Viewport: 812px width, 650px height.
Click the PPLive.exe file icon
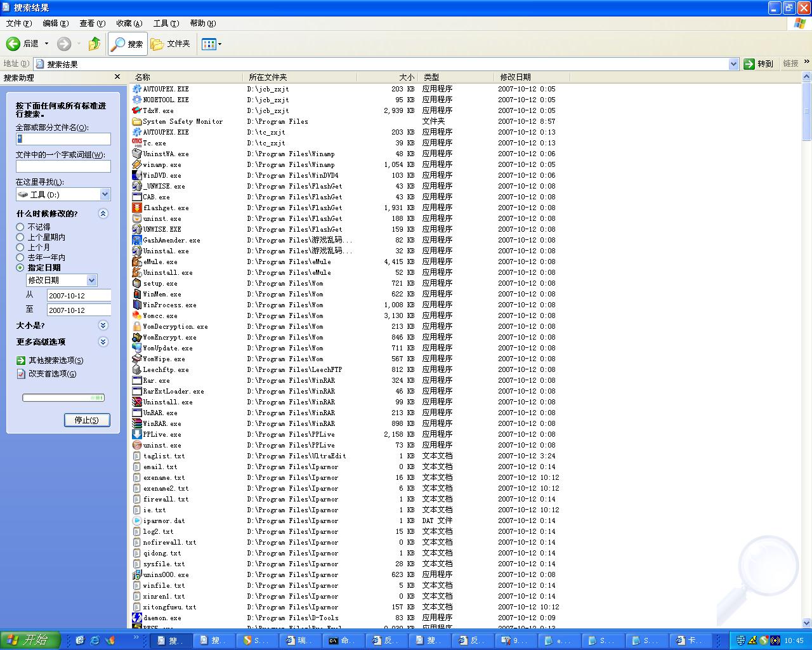[x=137, y=434]
